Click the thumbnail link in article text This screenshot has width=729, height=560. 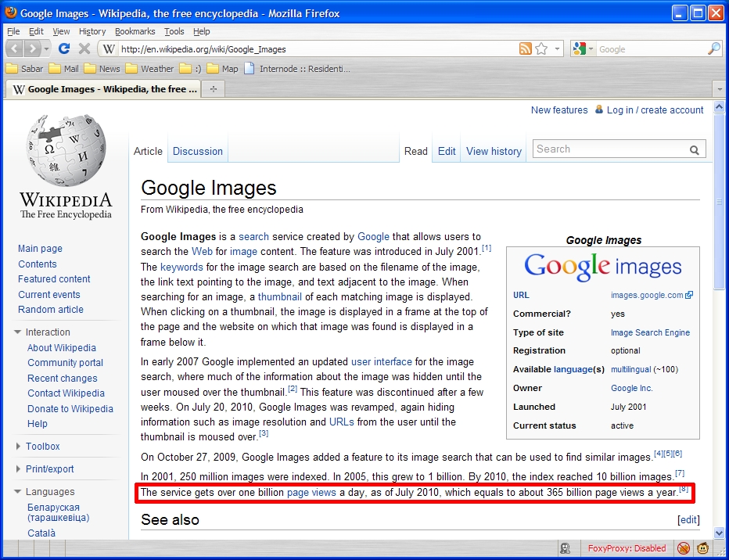pos(279,297)
